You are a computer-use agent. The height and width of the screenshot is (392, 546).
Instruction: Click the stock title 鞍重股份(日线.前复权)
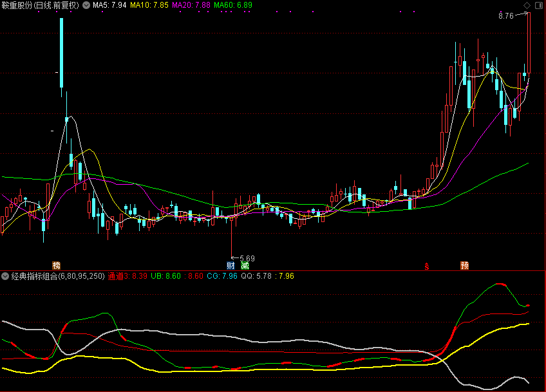[x=41, y=5]
